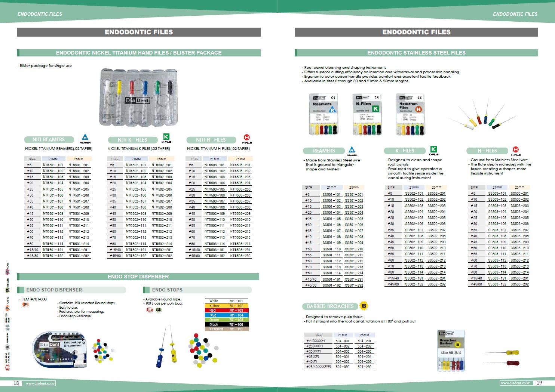555x392 pixels.
Task: Open www.diadent.co.kr link on page 19
Action: [x=515, y=383]
